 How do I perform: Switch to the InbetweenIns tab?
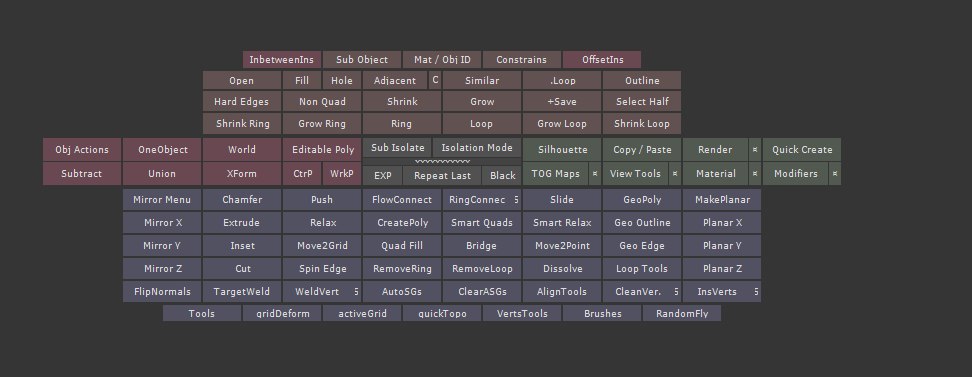[x=282, y=60]
